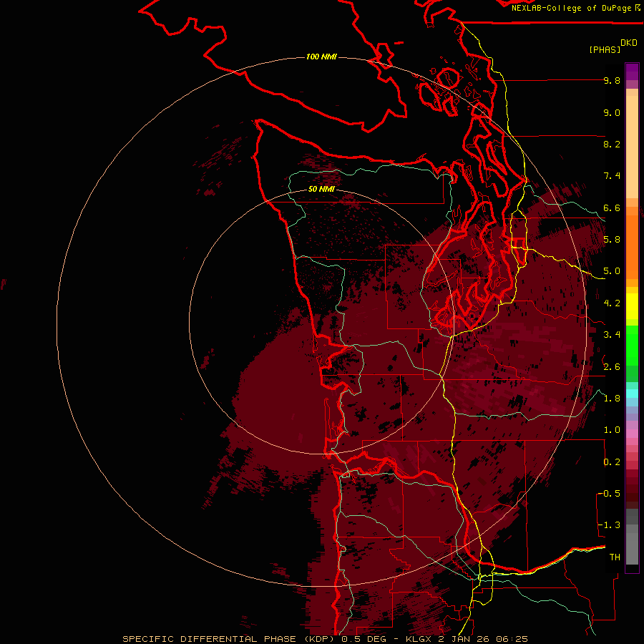Click the 5.0 scale value
Image resolution: width=644 pixels, height=644 pixels.
click(x=612, y=271)
